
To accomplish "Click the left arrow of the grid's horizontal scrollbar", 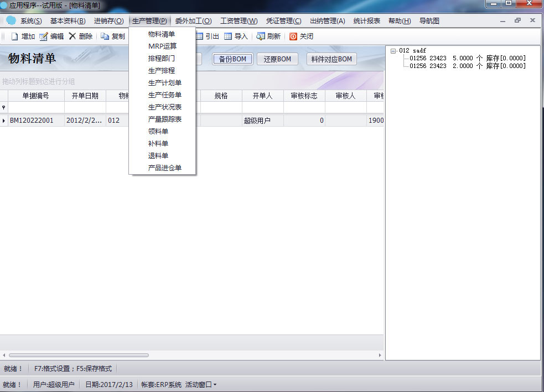I will click(x=4, y=356).
